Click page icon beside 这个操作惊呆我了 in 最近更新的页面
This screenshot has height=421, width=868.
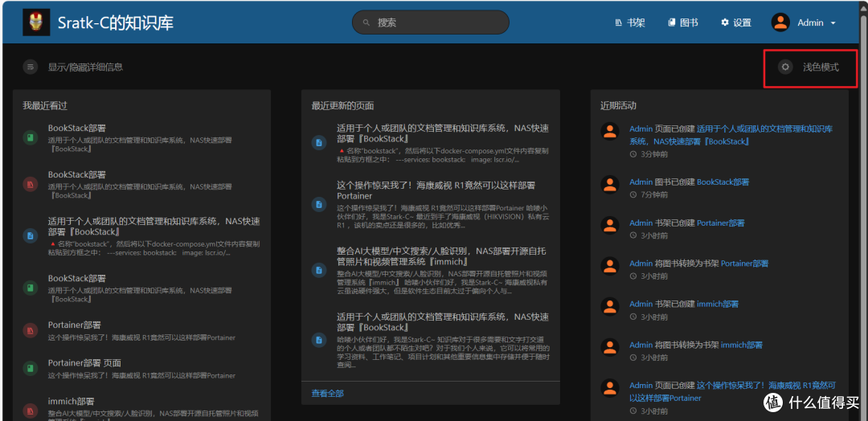coord(319,204)
